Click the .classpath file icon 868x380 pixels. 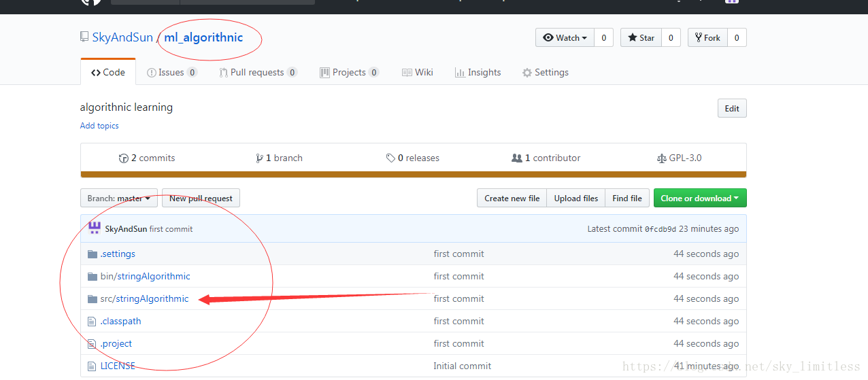point(93,321)
